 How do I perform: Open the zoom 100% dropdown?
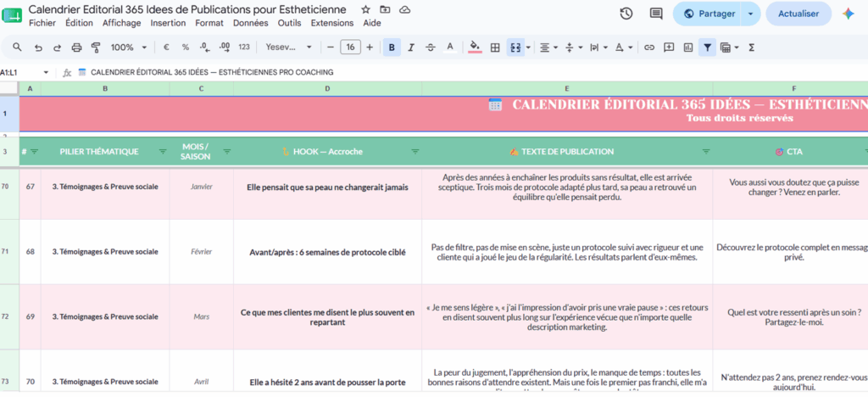coord(129,48)
